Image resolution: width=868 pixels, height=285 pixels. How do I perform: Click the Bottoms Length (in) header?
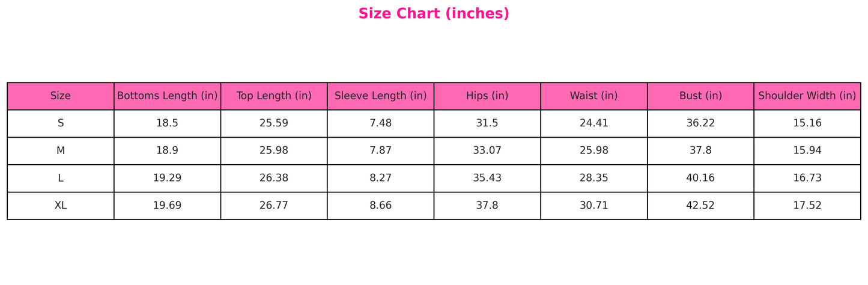(x=167, y=96)
